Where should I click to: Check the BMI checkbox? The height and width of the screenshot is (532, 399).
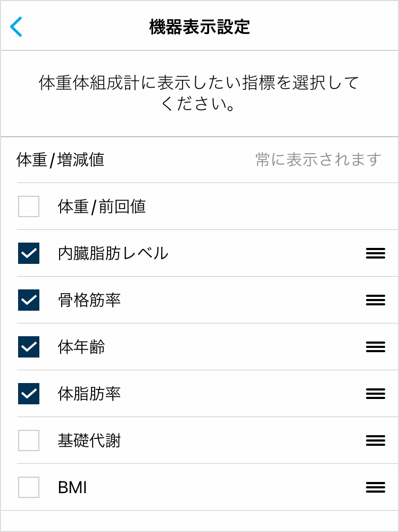pos(29,487)
